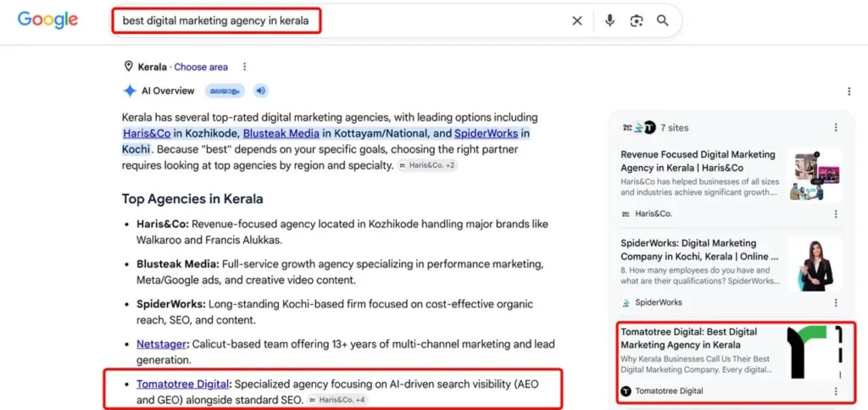Viewport: 868px width, 410px height.
Task: Click the Tomatotree Digital favicon
Action: click(626, 391)
